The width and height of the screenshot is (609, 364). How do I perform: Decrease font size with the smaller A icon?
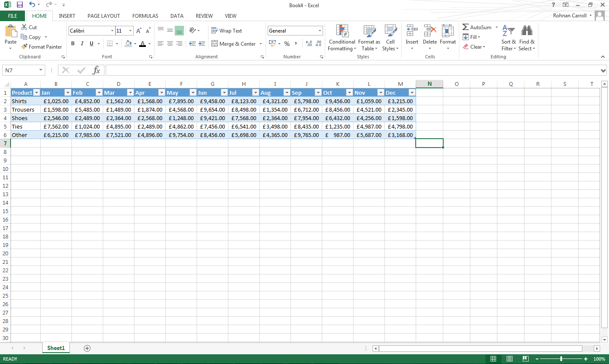[x=148, y=31]
